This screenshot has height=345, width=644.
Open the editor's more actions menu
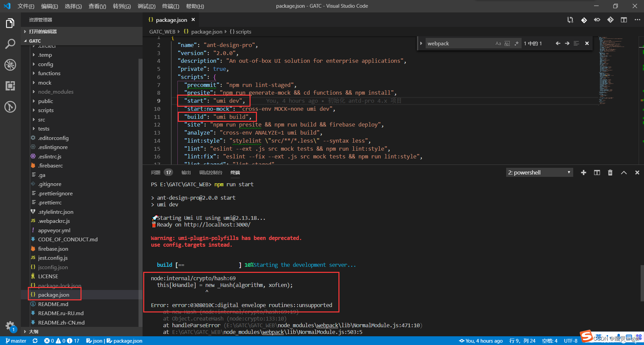coord(637,20)
